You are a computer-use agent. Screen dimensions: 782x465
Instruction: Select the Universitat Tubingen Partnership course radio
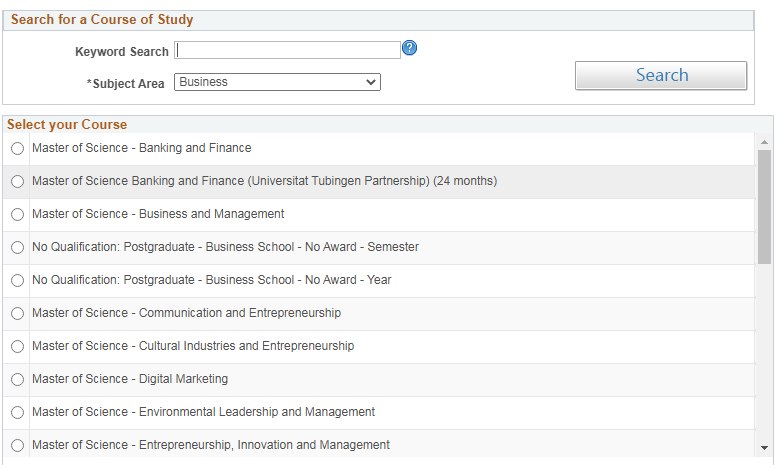pyautogui.click(x=17, y=182)
